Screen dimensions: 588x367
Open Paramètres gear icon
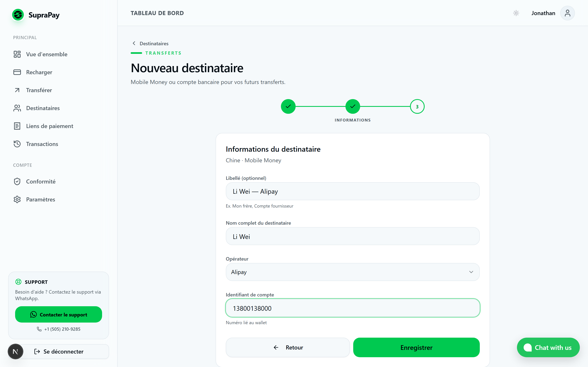coord(17,199)
